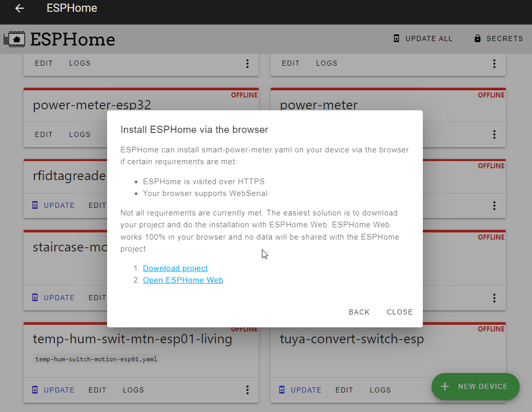Click power-meter device name
The image size is (532, 412).
(319, 105)
